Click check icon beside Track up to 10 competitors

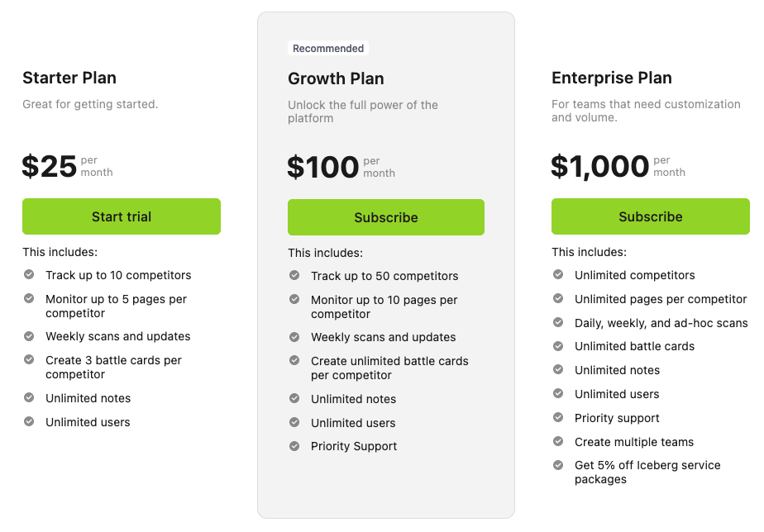click(x=29, y=274)
